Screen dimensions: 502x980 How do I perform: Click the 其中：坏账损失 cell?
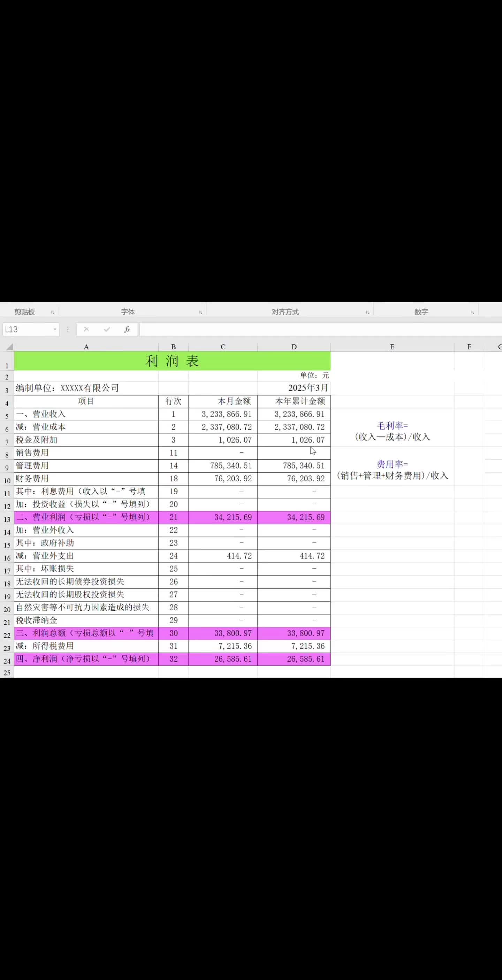(86, 569)
